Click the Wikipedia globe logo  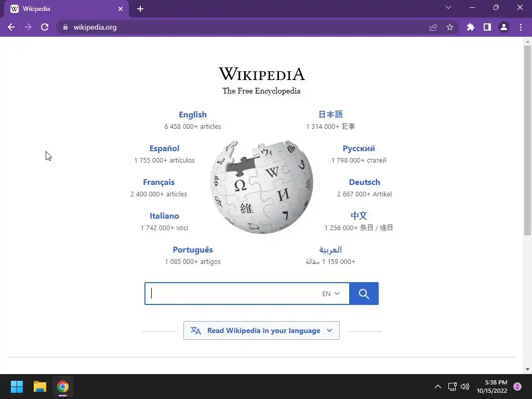click(x=262, y=187)
